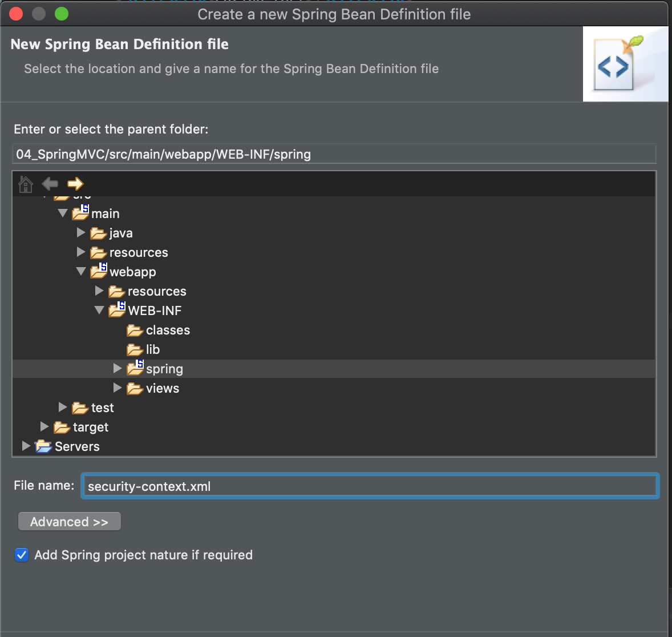Click the lib folder icon
The height and width of the screenshot is (637, 672).
pyautogui.click(x=135, y=349)
